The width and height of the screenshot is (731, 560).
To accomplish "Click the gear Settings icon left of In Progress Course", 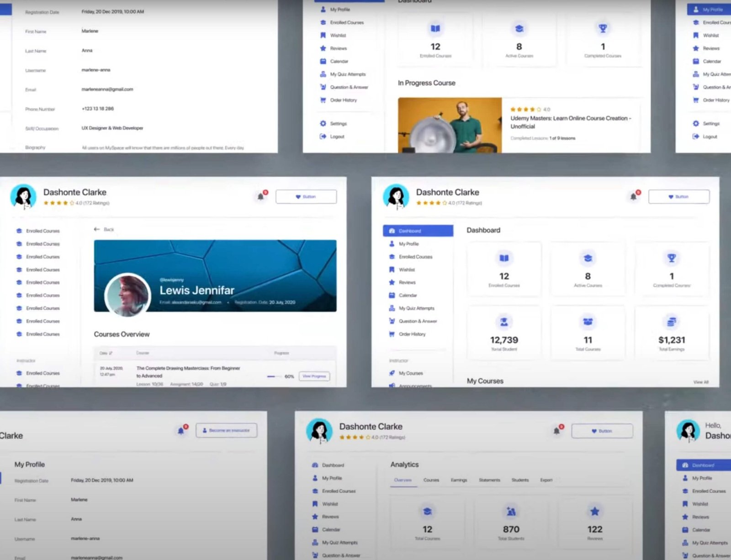I will click(x=323, y=123).
